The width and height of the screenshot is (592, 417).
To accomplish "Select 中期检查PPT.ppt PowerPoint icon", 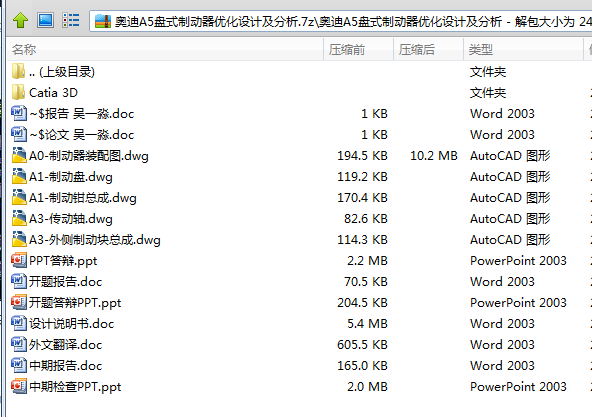I will point(18,386).
